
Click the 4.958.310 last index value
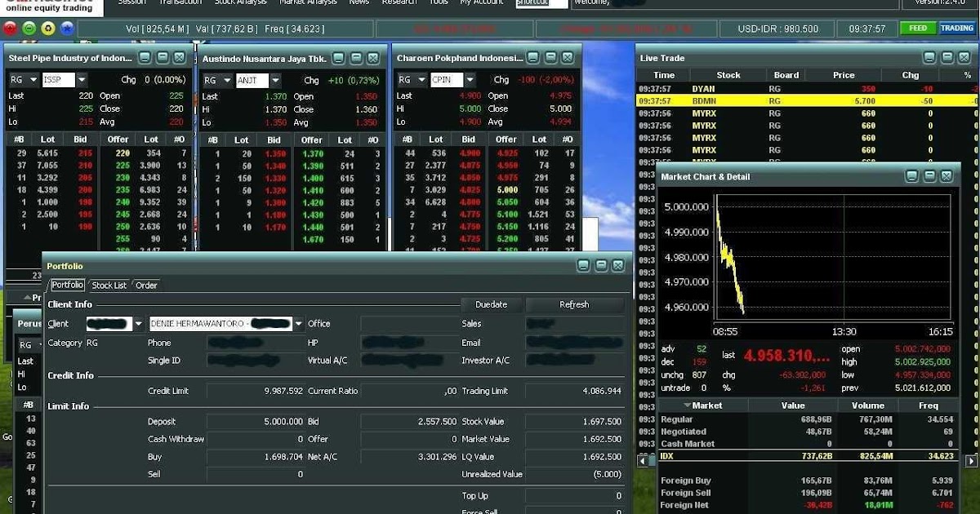coord(788,356)
